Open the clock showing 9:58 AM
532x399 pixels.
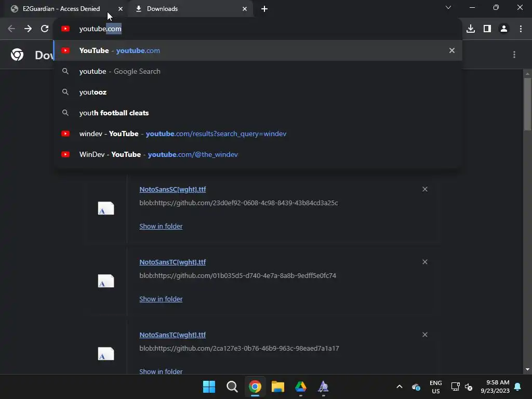click(x=495, y=387)
